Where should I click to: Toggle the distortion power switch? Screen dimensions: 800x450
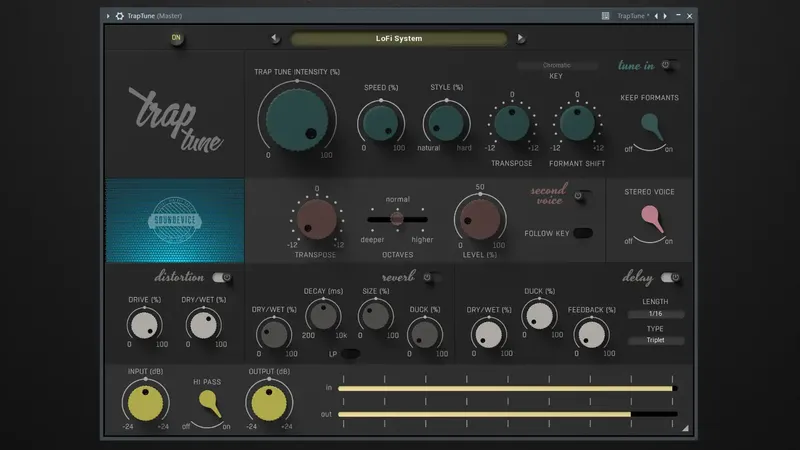(x=222, y=277)
